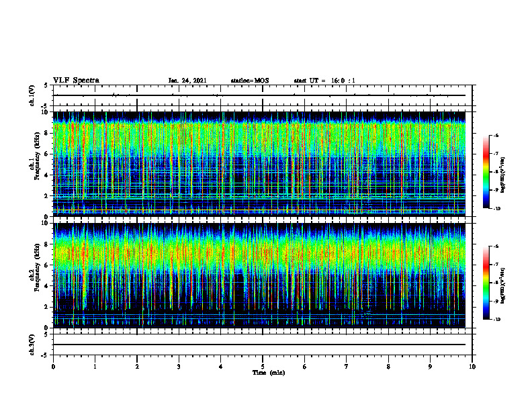Click the ch.1 voltage waveform trace
Viewport: 532px width, 411px height.
pyautogui.click(x=259, y=95)
